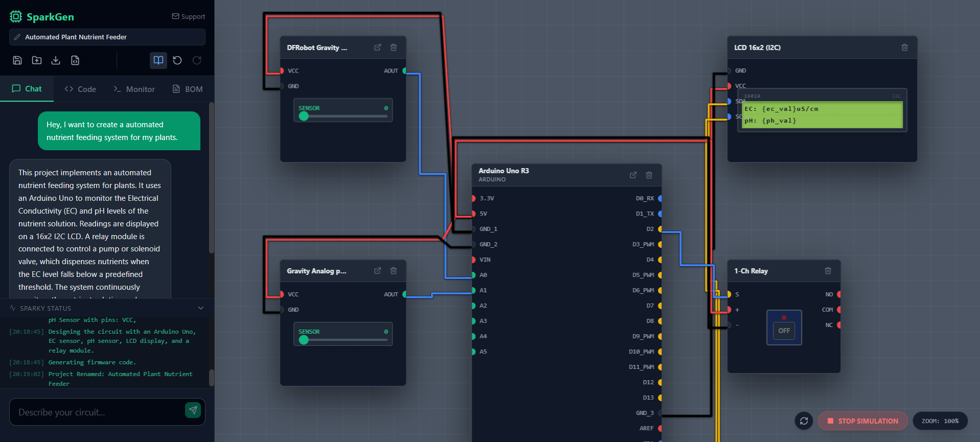Click the save project icon
The width and height of the screenshot is (980, 442).
point(17,60)
